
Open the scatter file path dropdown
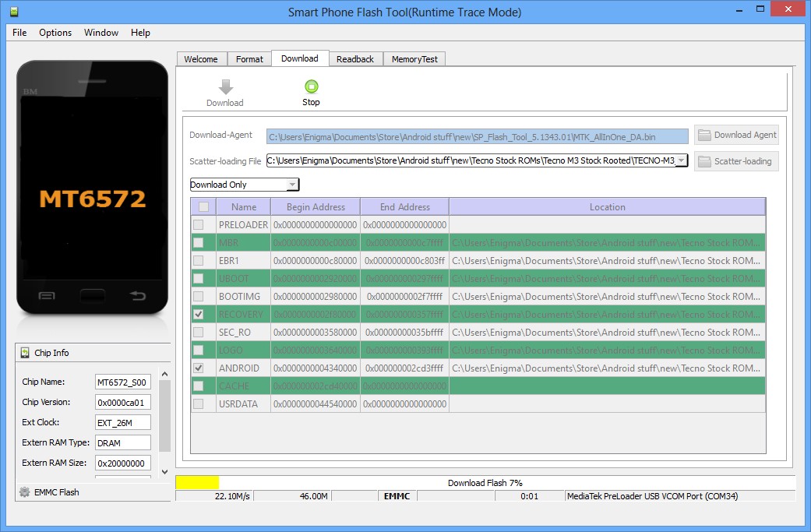(x=681, y=161)
